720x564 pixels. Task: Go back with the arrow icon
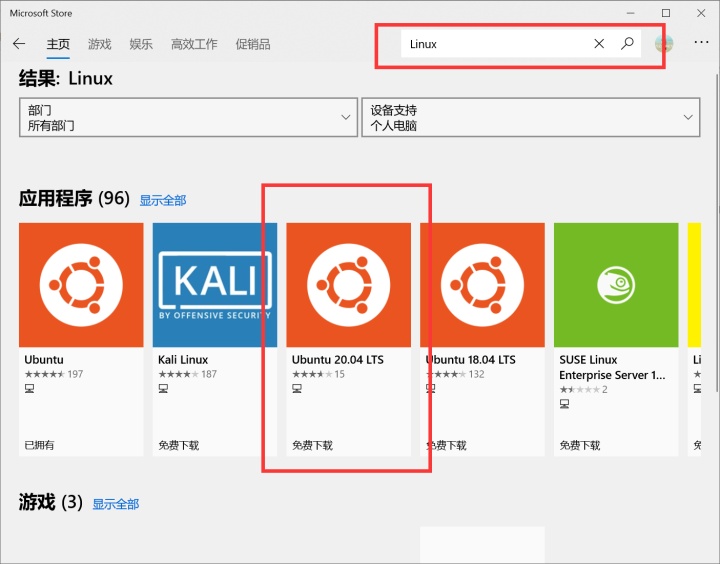[19, 44]
